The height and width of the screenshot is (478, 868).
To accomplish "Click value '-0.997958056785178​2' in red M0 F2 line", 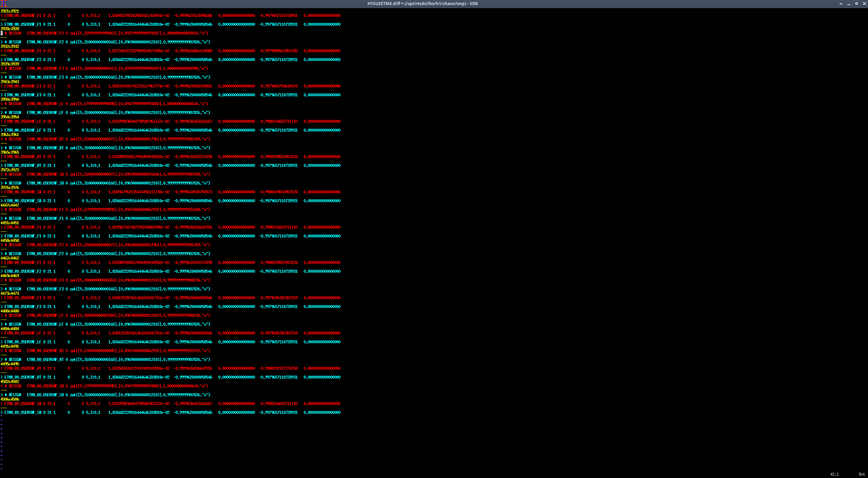I will coord(278,51).
